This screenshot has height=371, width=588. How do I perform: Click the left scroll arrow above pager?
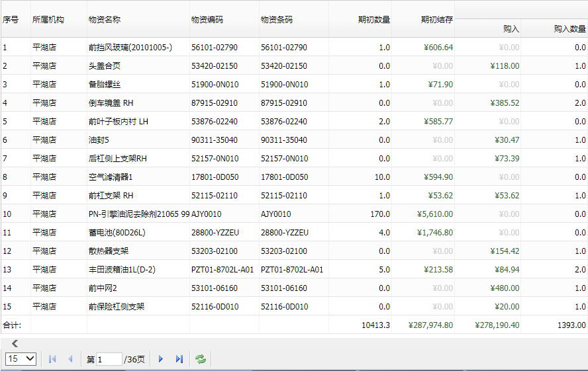pos(15,343)
